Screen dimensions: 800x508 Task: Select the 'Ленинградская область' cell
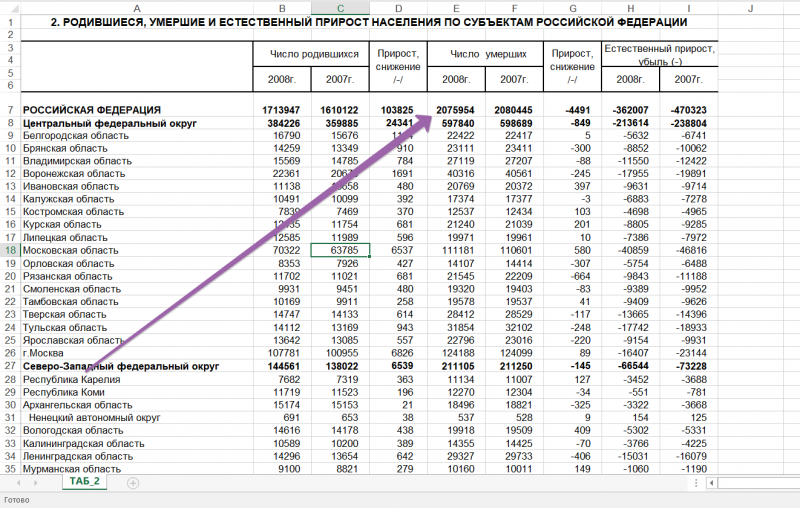(137, 456)
